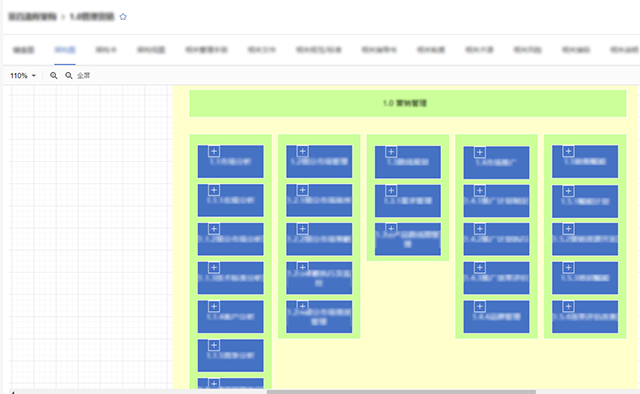
Task: Expand the 1.1.3 block plus icon
Action: (214, 267)
